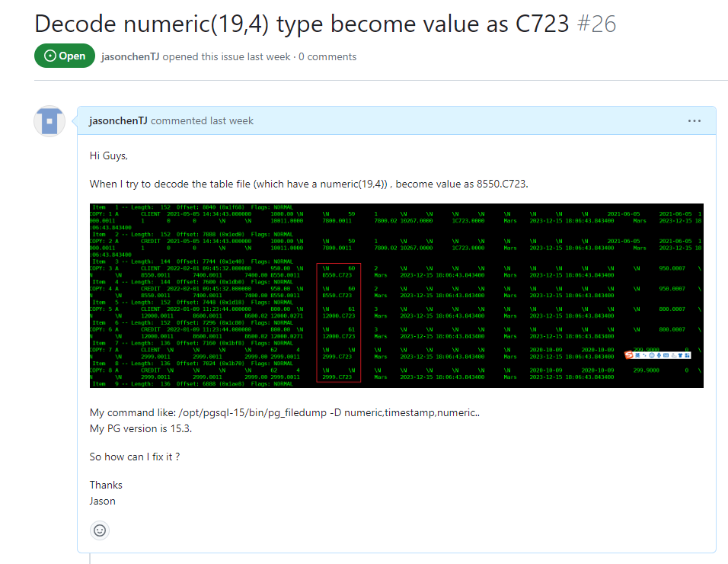The width and height of the screenshot is (728, 564).
Task: Select the microphone icon in Sogou toolbar
Action: click(x=659, y=355)
